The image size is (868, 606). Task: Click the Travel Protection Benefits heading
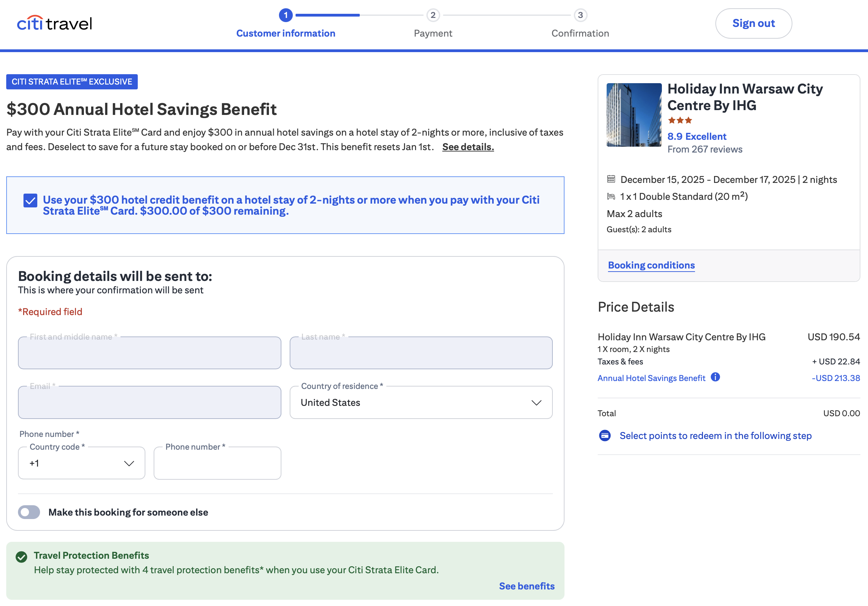click(x=91, y=555)
